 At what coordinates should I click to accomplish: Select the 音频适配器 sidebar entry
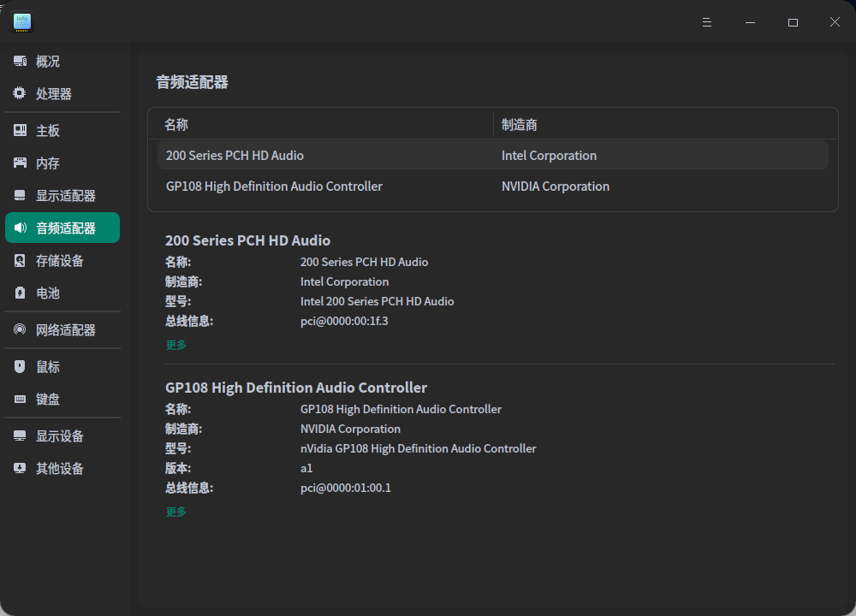pyautogui.click(x=65, y=228)
